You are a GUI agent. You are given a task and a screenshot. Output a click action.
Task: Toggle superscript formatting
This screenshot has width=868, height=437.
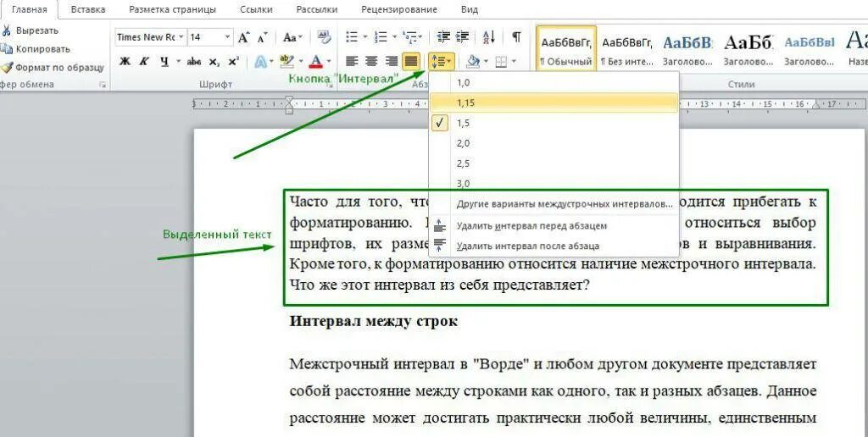(234, 62)
